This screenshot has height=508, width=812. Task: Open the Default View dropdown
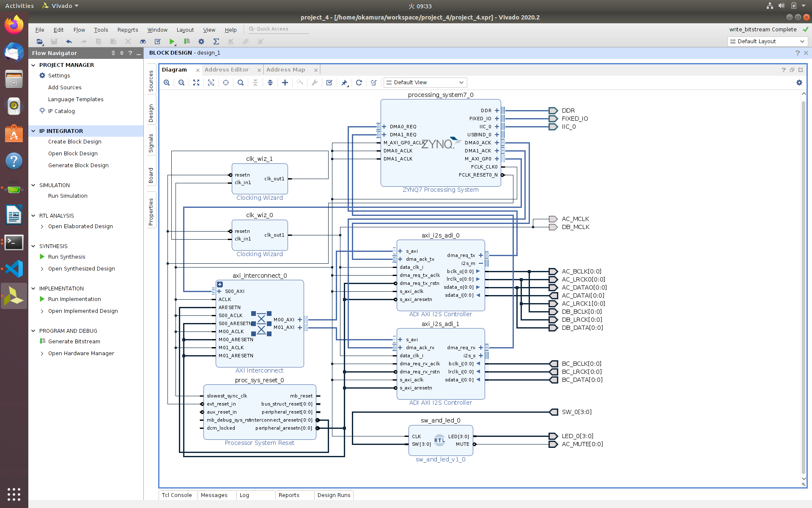[425, 82]
